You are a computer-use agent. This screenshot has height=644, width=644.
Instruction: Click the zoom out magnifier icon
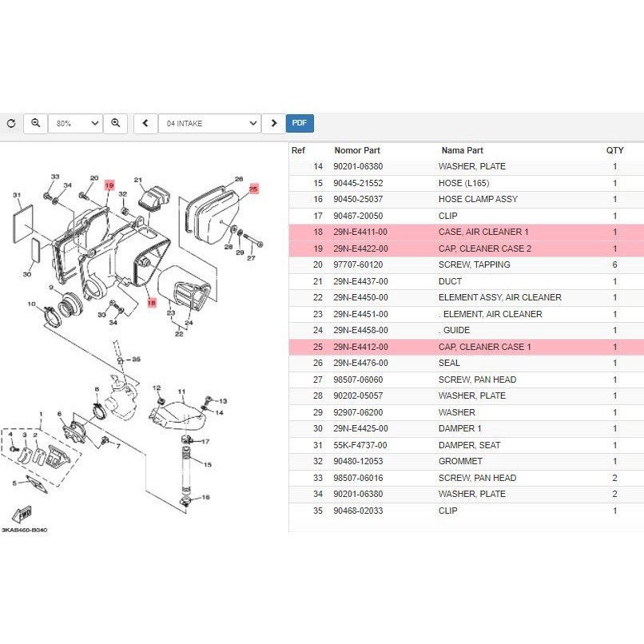pos(35,123)
